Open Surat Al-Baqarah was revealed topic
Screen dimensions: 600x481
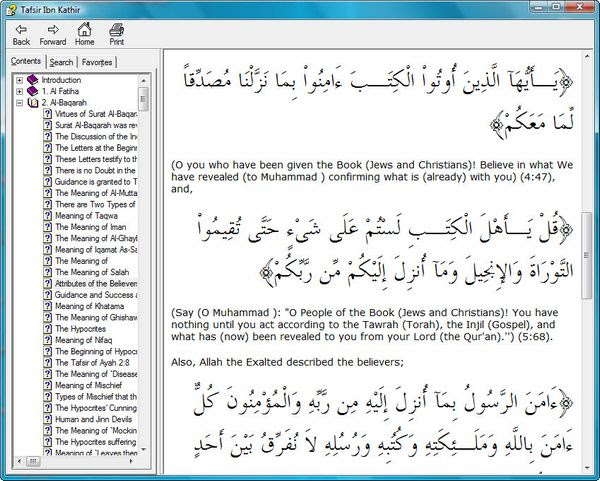click(96, 125)
